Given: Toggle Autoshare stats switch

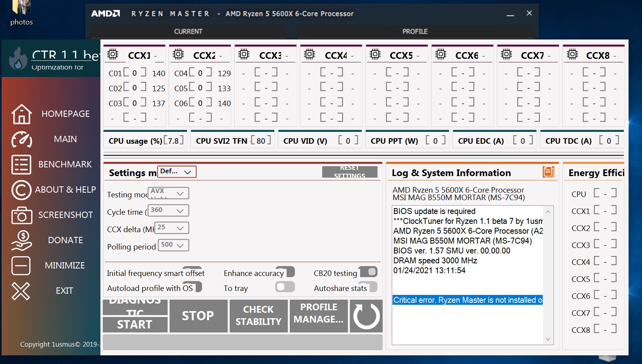Looking at the screenshot, I should 368,287.
